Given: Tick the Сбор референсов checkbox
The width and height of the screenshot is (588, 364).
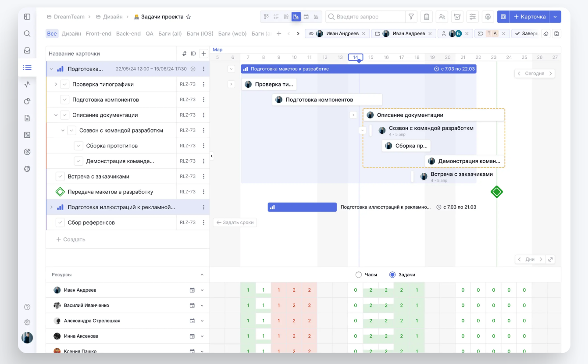Looking at the screenshot, I should pos(61,222).
